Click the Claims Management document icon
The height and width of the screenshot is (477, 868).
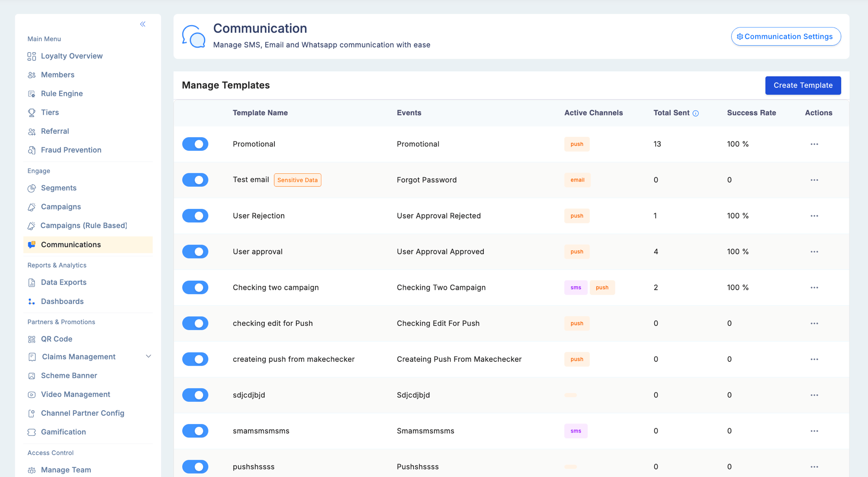(x=32, y=357)
